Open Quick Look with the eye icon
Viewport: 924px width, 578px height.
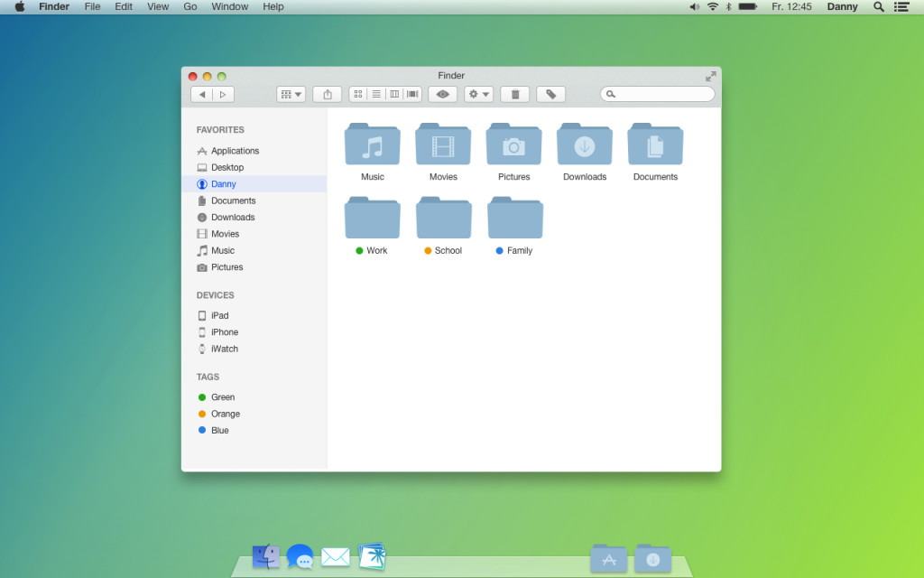point(442,94)
